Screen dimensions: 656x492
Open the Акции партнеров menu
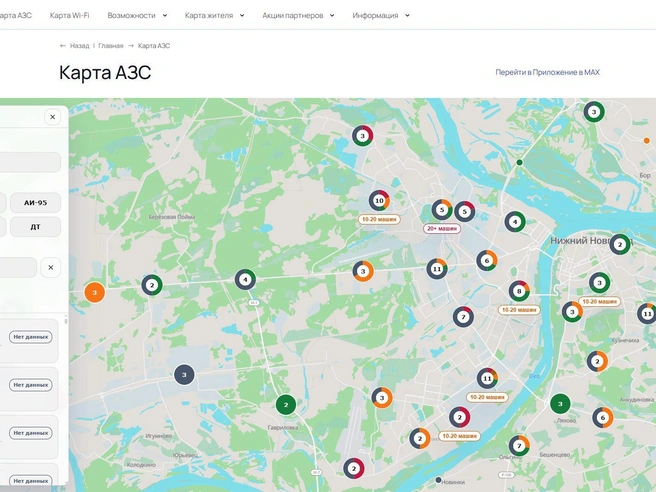click(x=292, y=15)
